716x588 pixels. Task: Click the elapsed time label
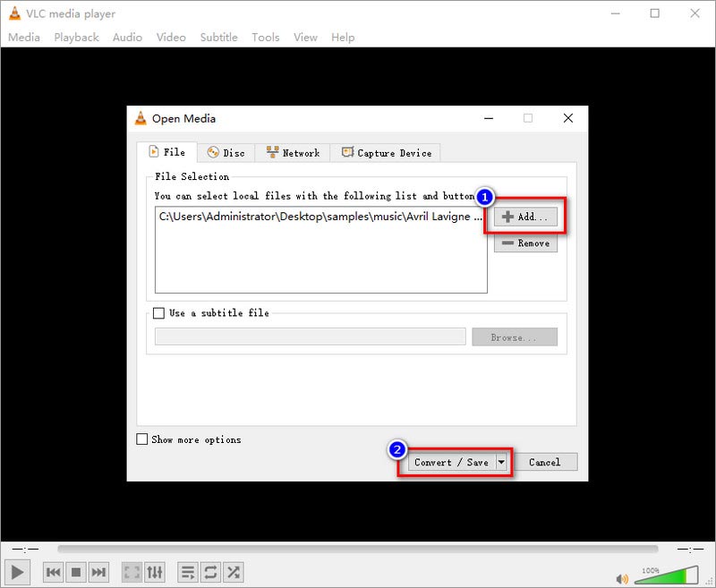coord(25,549)
